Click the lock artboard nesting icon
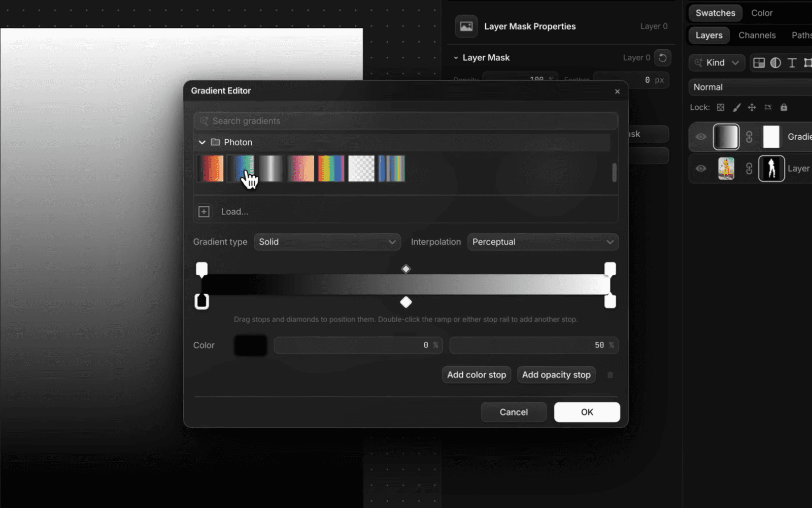The width and height of the screenshot is (812, 508). coord(768,107)
